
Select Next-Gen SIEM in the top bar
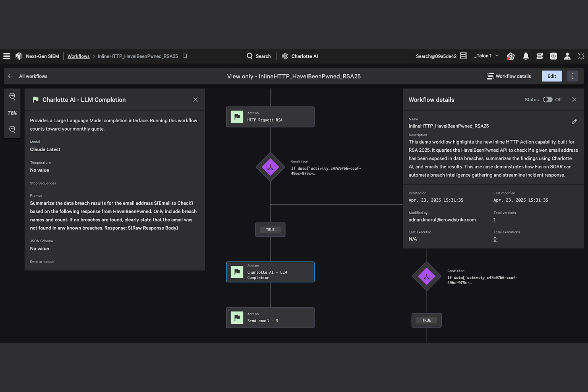[42, 56]
